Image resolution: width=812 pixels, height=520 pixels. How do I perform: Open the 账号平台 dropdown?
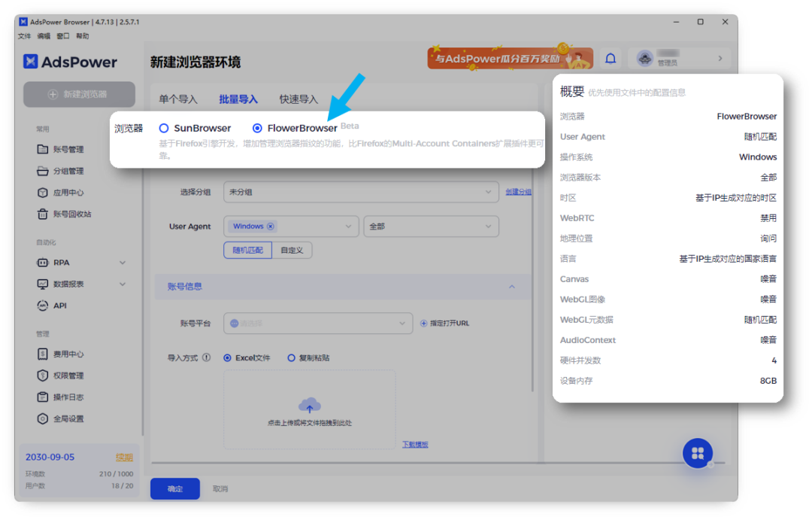(318, 324)
